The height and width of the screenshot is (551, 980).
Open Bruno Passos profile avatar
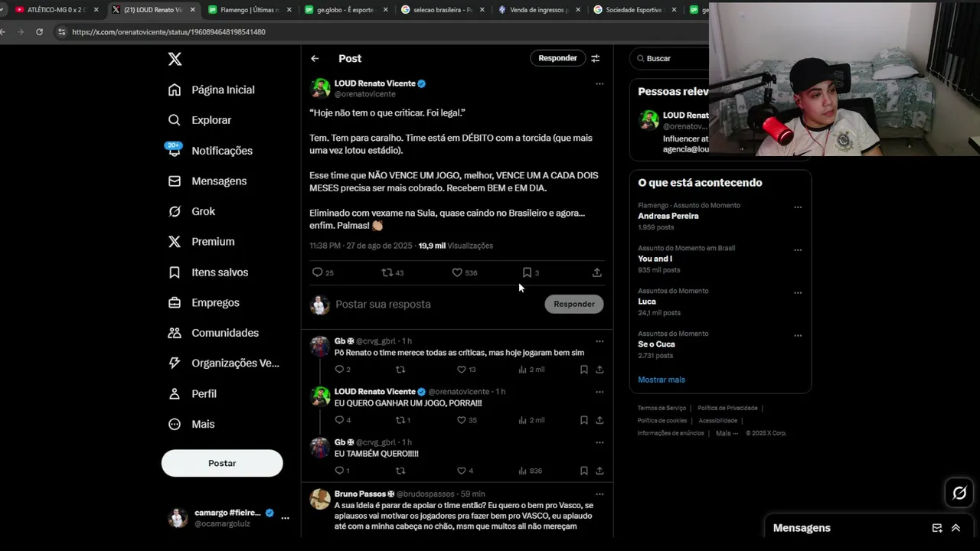pyautogui.click(x=320, y=500)
